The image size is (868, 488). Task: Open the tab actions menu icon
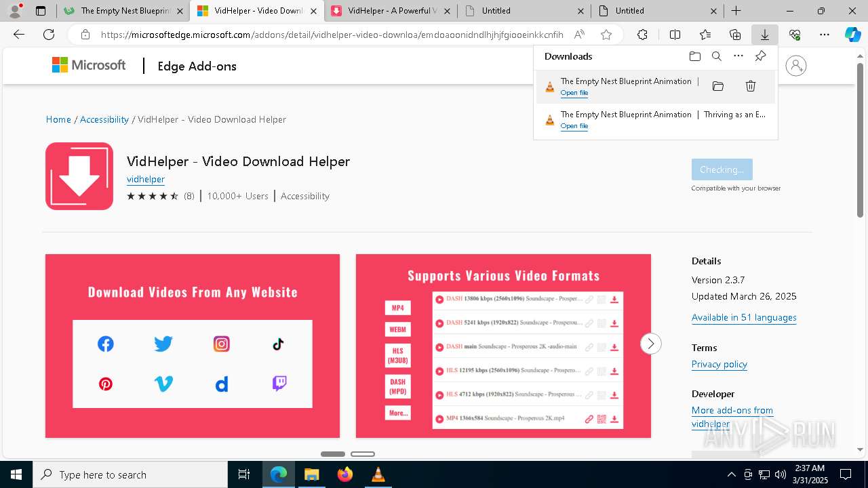click(41, 11)
